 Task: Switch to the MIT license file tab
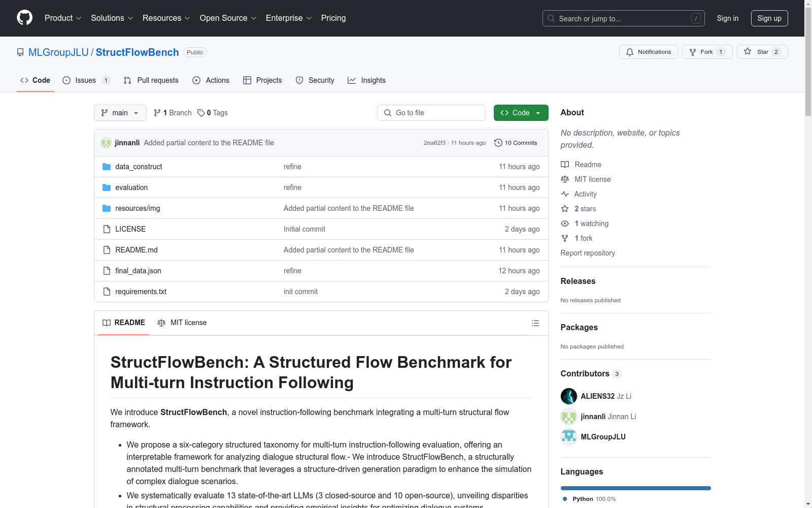click(x=182, y=323)
